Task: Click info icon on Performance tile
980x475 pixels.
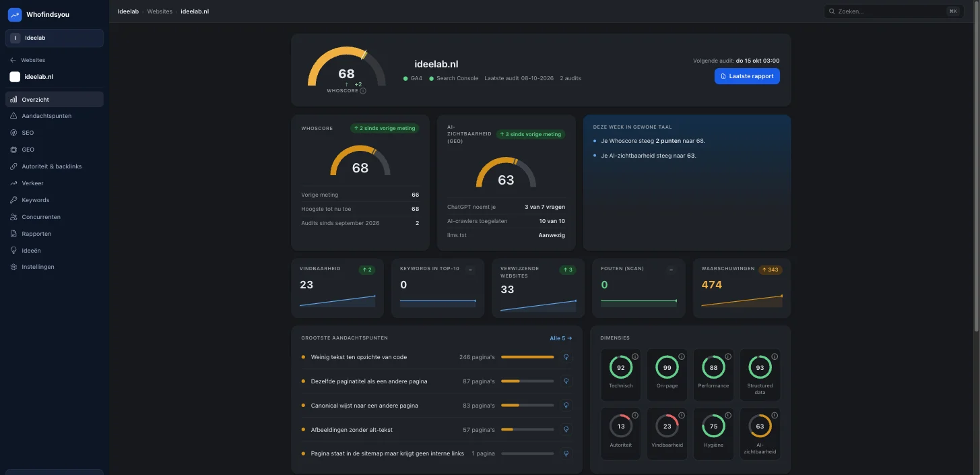Action: 727,356
